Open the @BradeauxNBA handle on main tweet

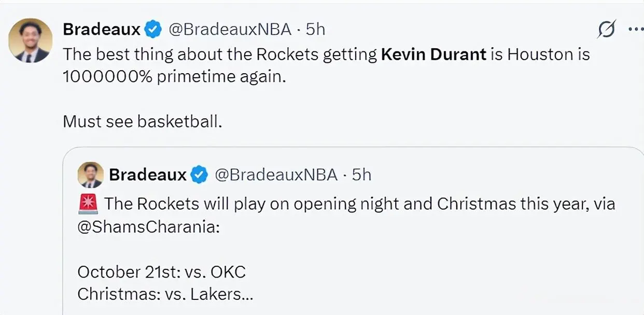[230, 30]
